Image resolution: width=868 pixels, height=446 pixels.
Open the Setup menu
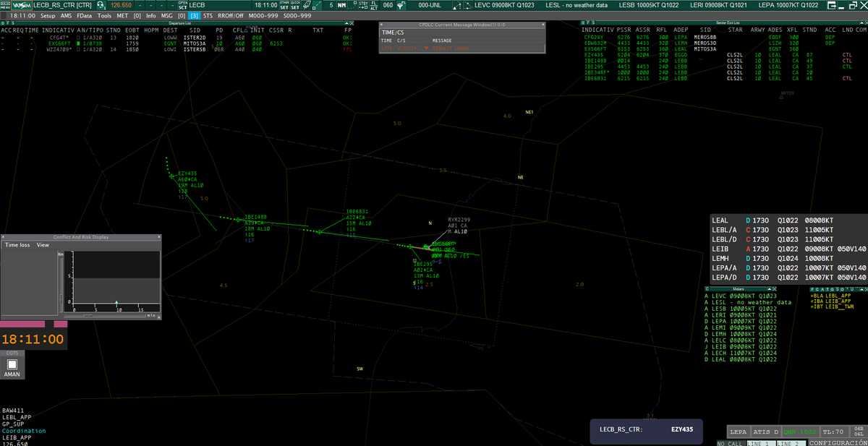pos(48,15)
